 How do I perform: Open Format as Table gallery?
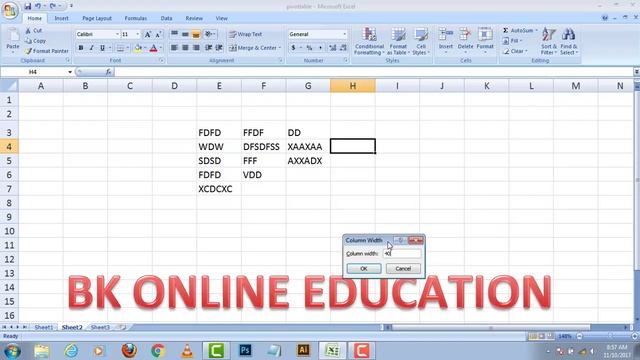[x=398, y=41]
